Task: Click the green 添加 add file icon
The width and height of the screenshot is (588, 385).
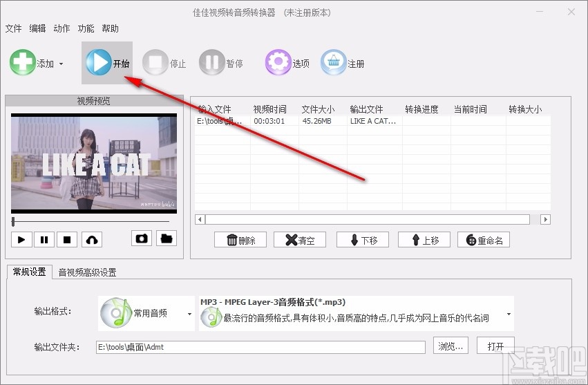Action: [x=23, y=63]
